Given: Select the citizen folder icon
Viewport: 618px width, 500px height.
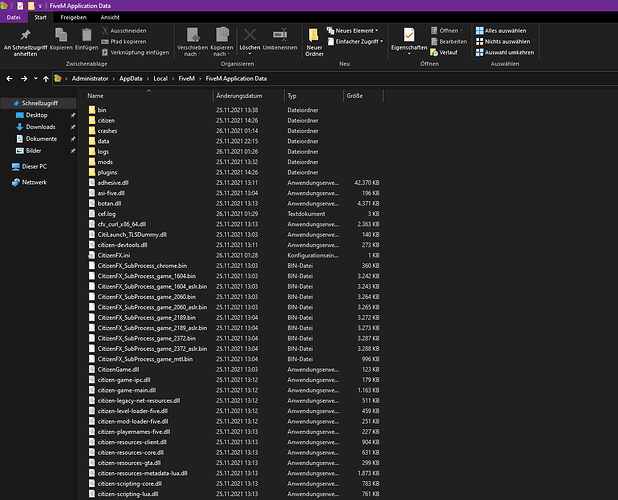Looking at the screenshot, I should tap(92, 120).
